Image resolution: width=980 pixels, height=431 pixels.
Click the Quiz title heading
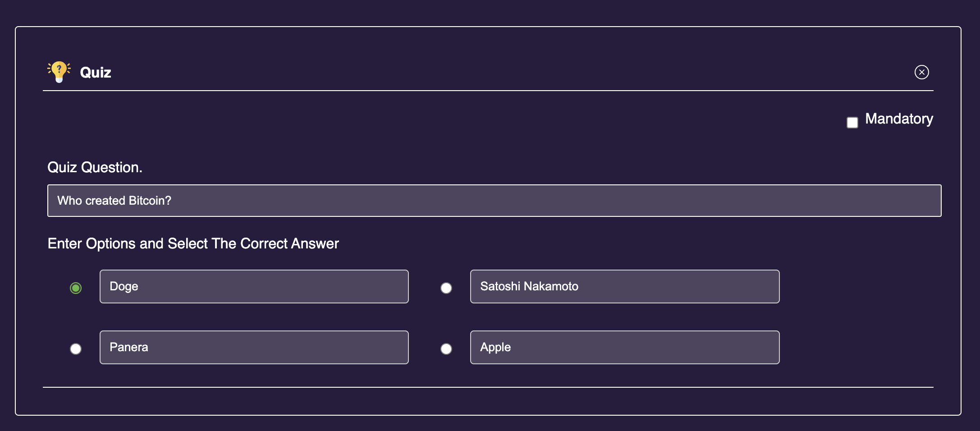click(96, 73)
